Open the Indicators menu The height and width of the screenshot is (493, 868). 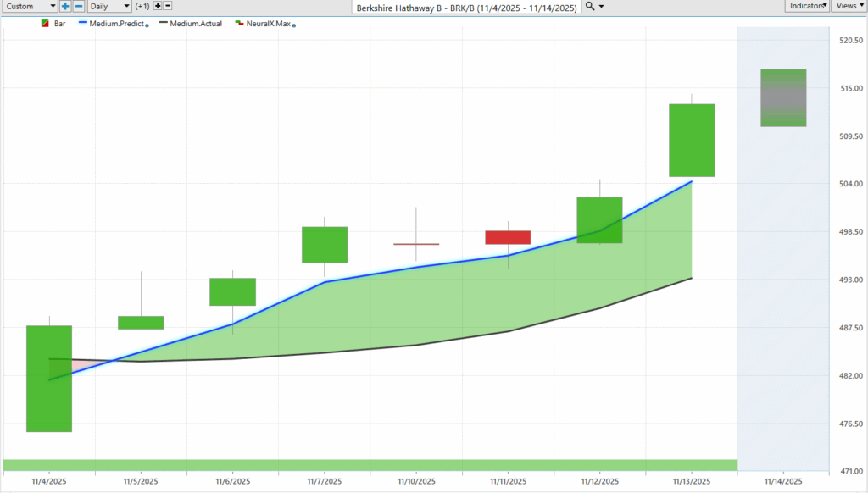pyautogui.click(x=806, y=6)
